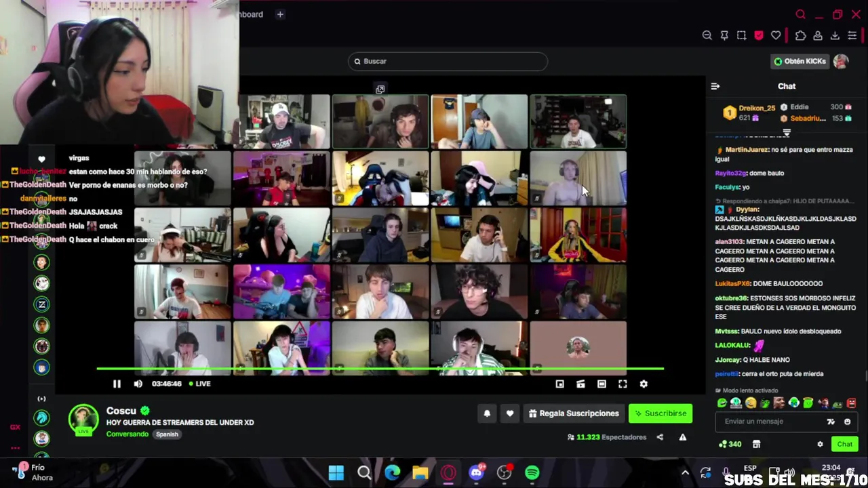Click the green video progress bar
The width and height of the screenshot is (868, 488).
[380, 369]
